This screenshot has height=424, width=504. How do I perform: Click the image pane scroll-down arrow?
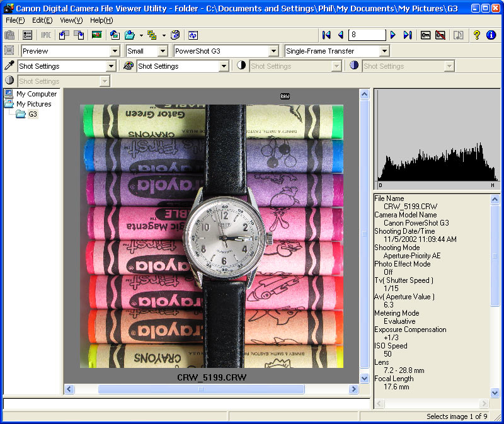364,379
